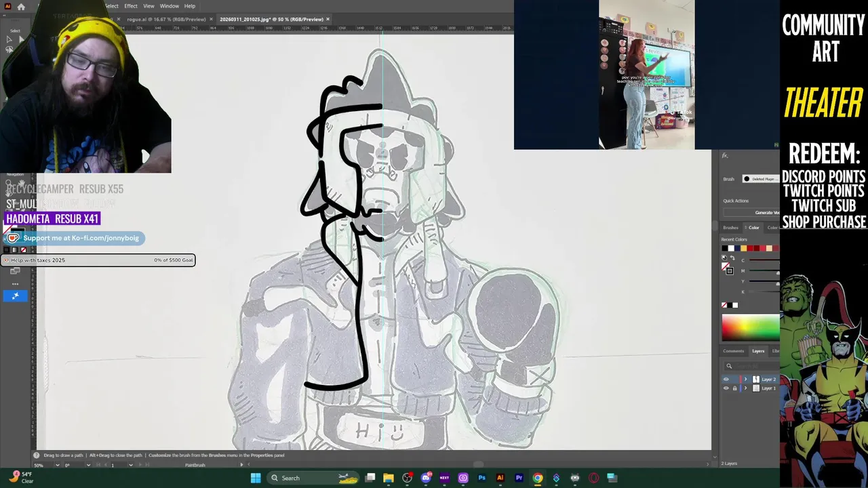Open Illustrator from the taskbar
Screen dimensions: 868x488
[x=500, y=478]
